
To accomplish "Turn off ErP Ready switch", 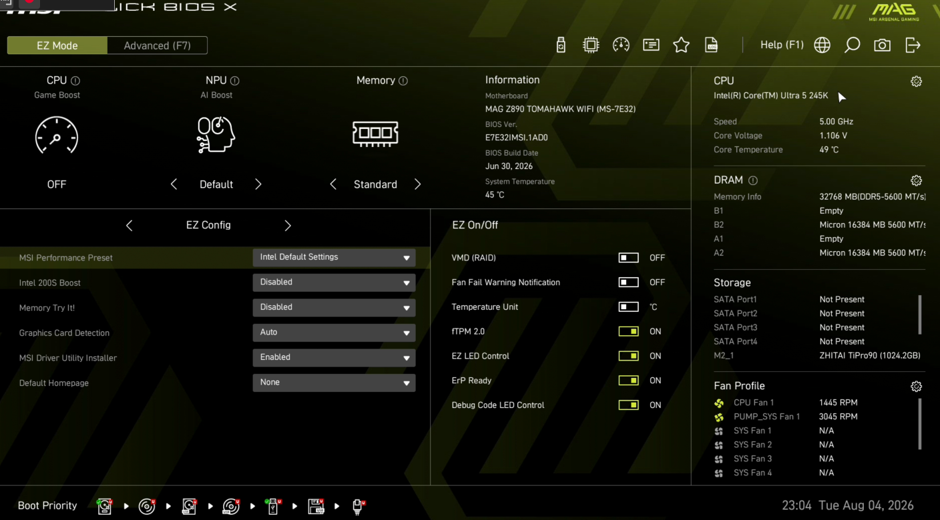I will [628, 381].
